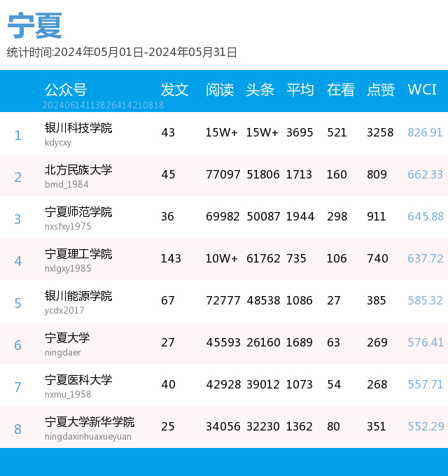Click 银川能源学院 account name
The height and width of the screenshot is (476, 448).
pyautogui.click(x=78, y=295)
